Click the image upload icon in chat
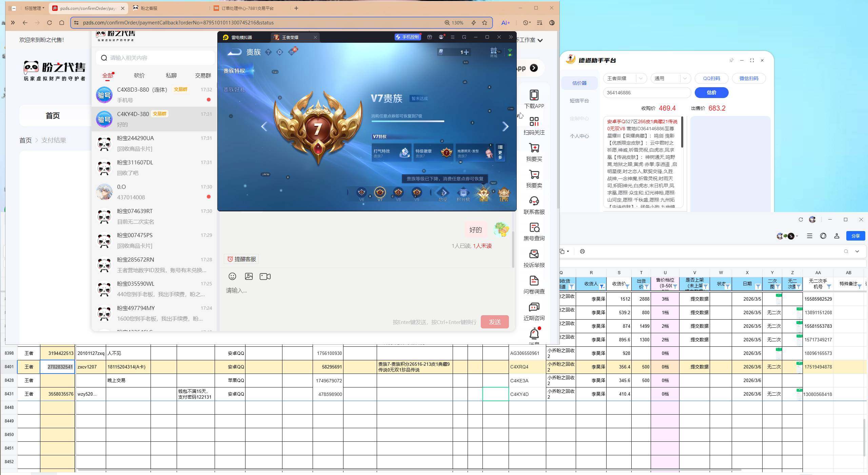The width and height of the screenshot is (868, 475). (x=249, y=276)
